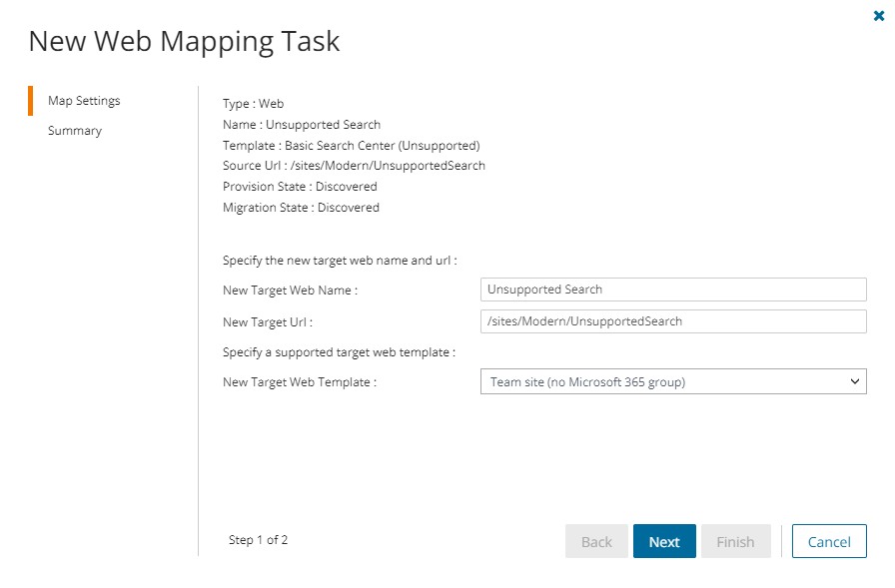The width and height of the screenshot is (895, 588).
Task: Click the Provision State Discovered line
Action: (x=300, y=187)
